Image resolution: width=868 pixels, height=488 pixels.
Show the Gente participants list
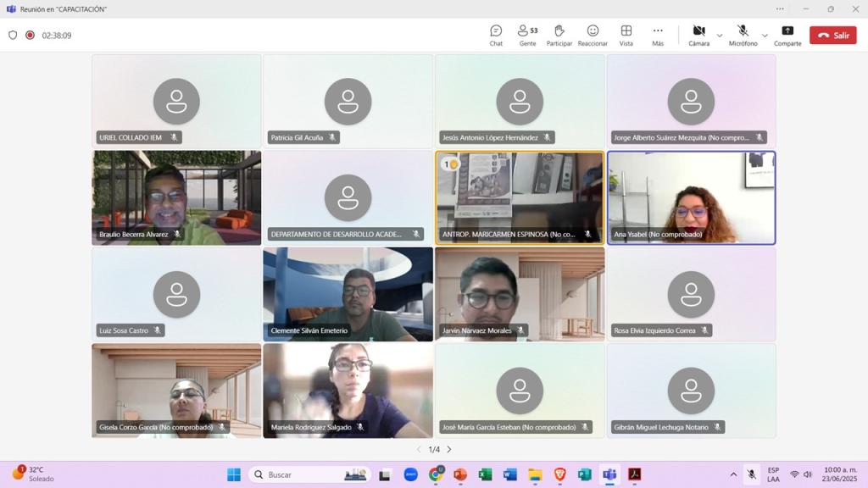[x=527, y=35]
